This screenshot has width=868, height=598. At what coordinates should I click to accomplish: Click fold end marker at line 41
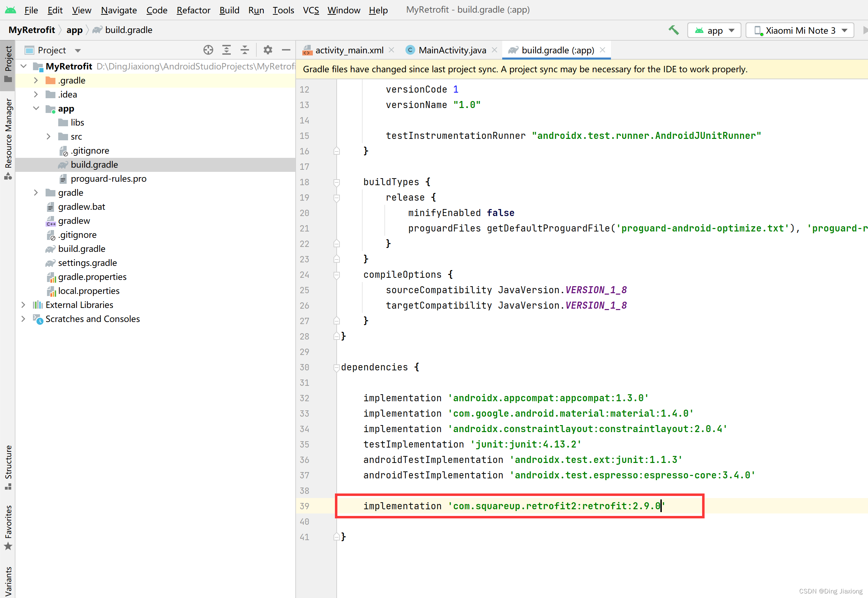coord(336,537)
